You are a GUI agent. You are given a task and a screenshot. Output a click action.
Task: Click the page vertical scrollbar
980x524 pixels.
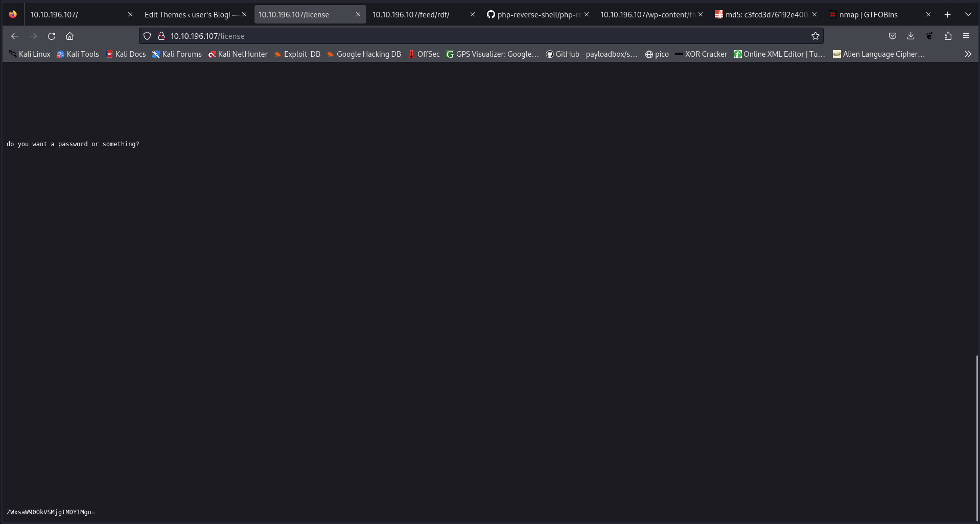[977, 437]
